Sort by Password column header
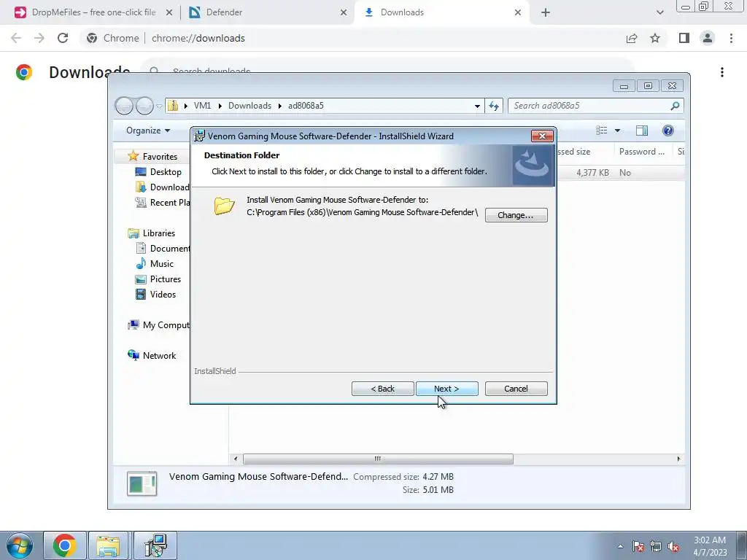This screenshot has width=747, height=560. [642, 152]
